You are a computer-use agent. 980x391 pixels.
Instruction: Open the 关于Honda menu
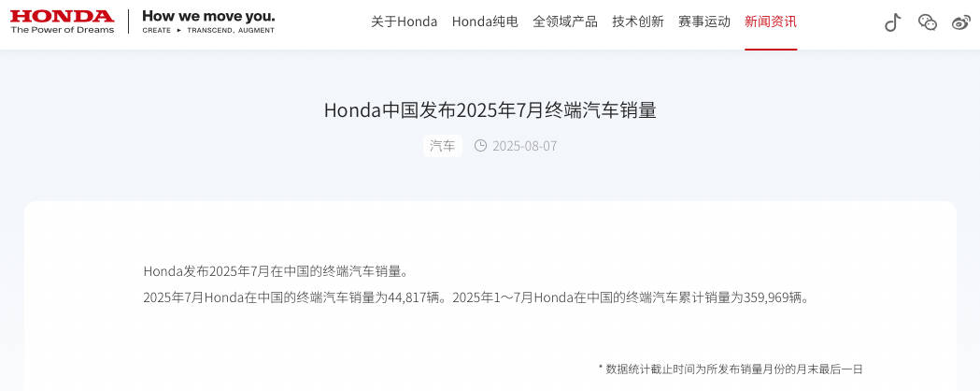(x=404, y=22)
